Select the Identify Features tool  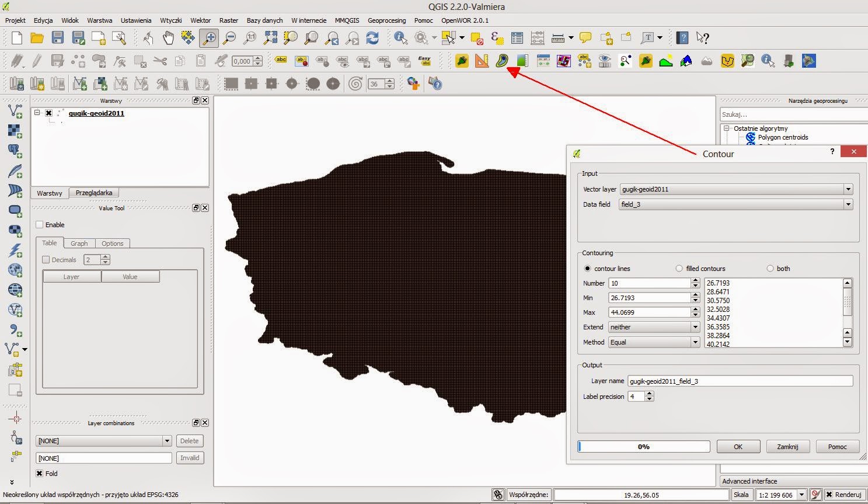click(x=401, y=38)
